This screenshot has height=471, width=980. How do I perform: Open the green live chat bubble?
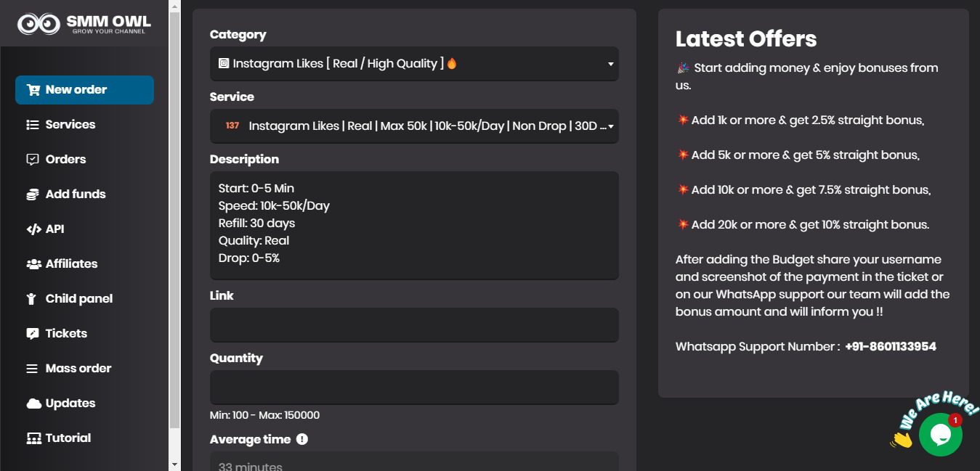[x=940, y=435]
